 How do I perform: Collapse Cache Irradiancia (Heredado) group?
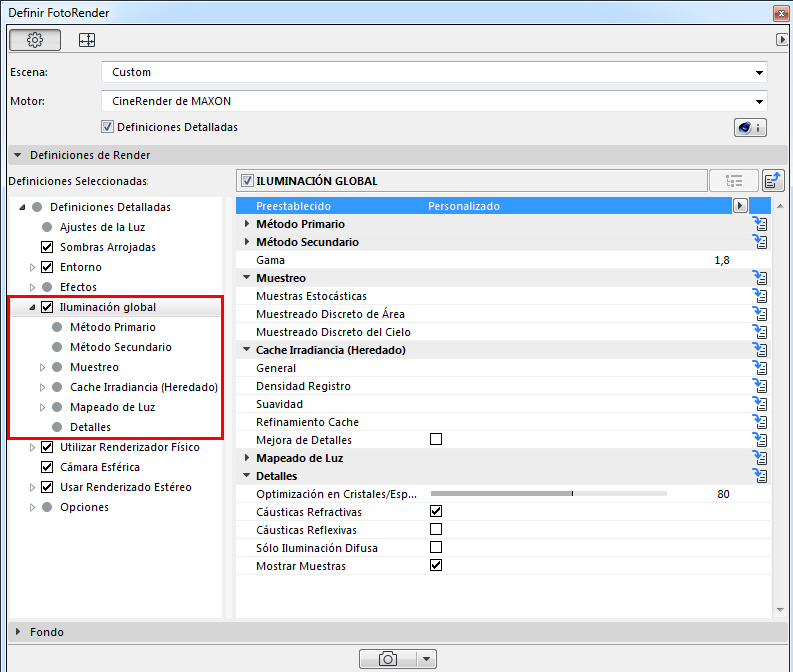tap(246, 349)
